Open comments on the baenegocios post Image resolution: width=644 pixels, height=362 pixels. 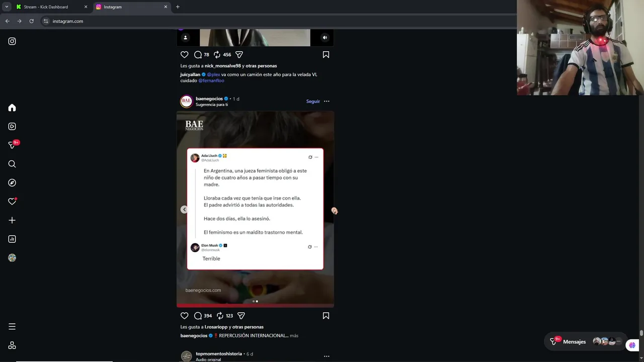198,316
